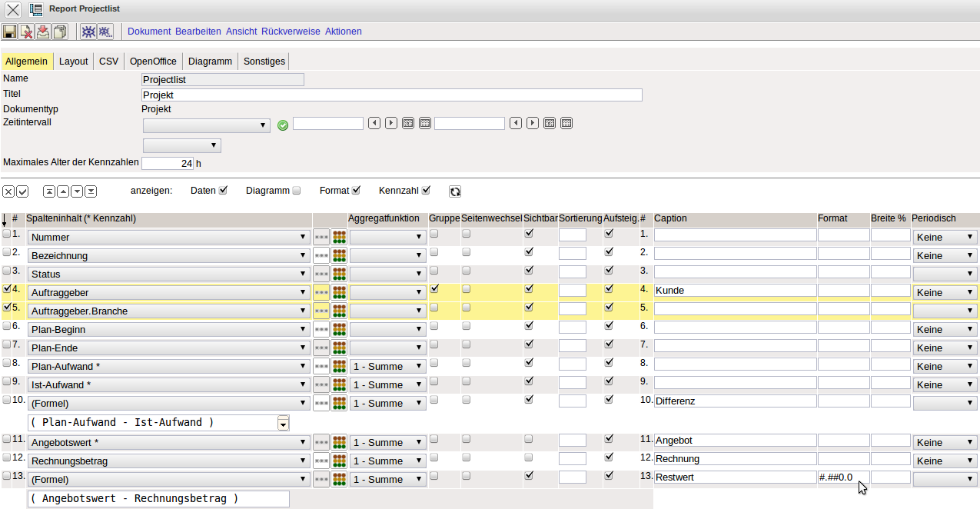The image size is (980, 509).
Task: Open Aggregatfunktion dropdown for Plan-Aufwand row
Action: pyautogui.click(x=387, y=367)
